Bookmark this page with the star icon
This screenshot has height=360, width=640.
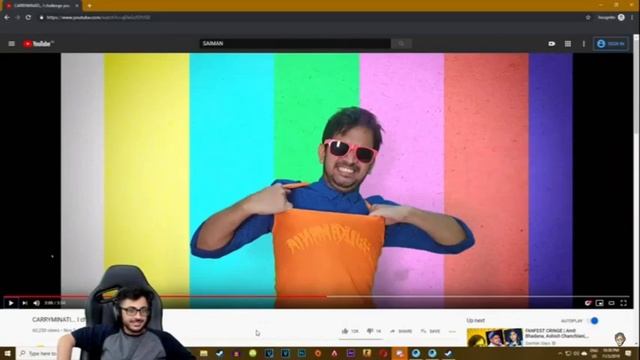pyautogui.click(x=588, y=18)
